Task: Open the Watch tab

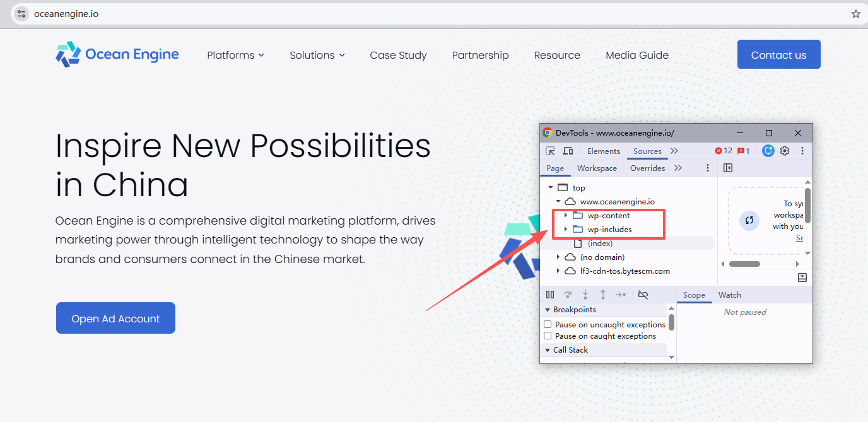Action: (x=730, y=295)
